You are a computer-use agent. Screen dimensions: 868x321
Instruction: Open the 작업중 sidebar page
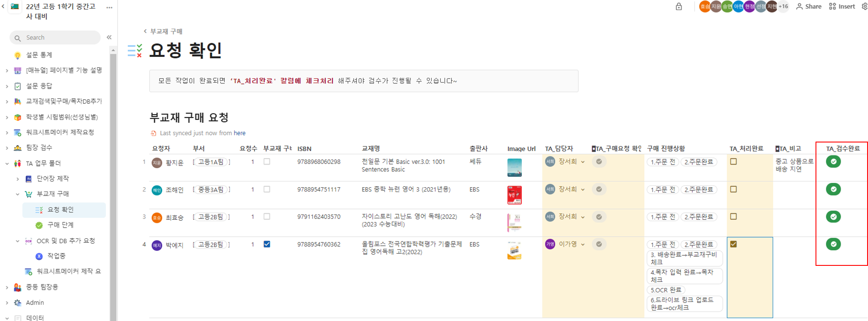point(56,256)
